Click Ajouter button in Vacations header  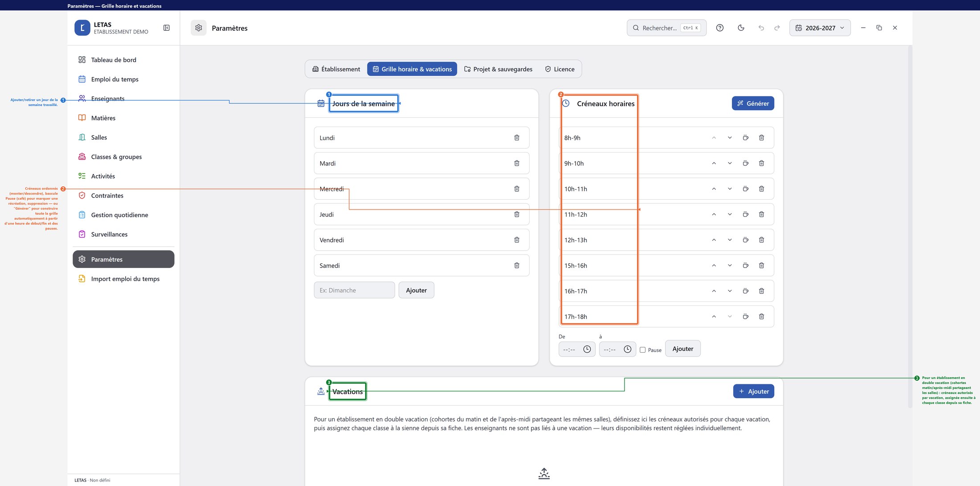tap(754, 391)
